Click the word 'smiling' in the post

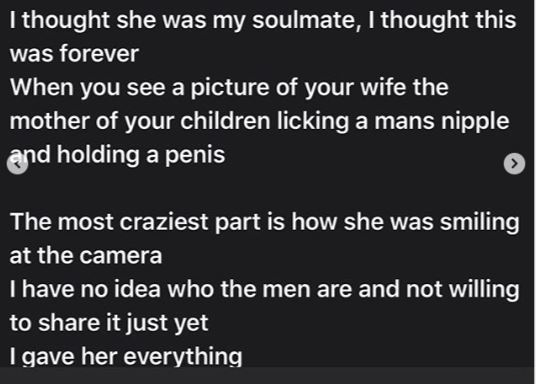point(480,222)
